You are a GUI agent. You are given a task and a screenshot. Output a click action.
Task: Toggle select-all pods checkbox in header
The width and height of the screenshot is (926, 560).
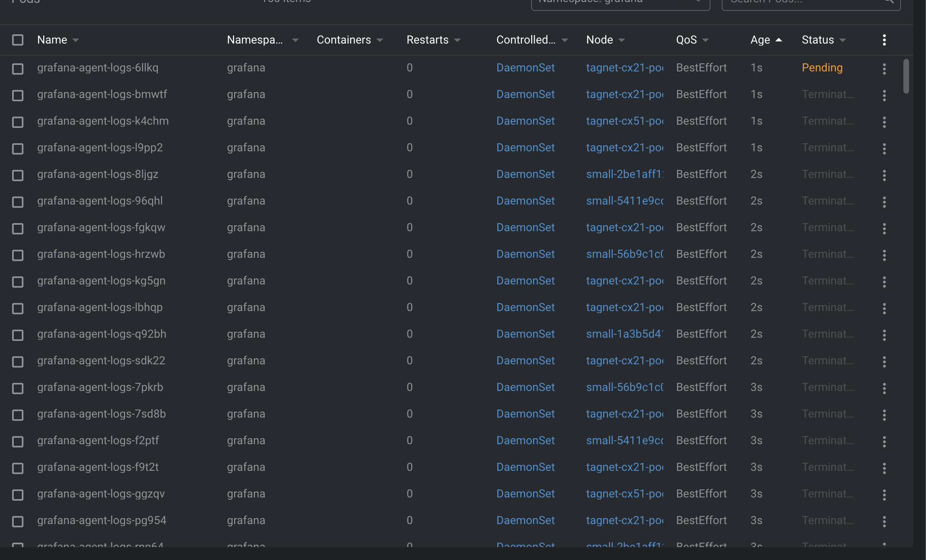18,40
